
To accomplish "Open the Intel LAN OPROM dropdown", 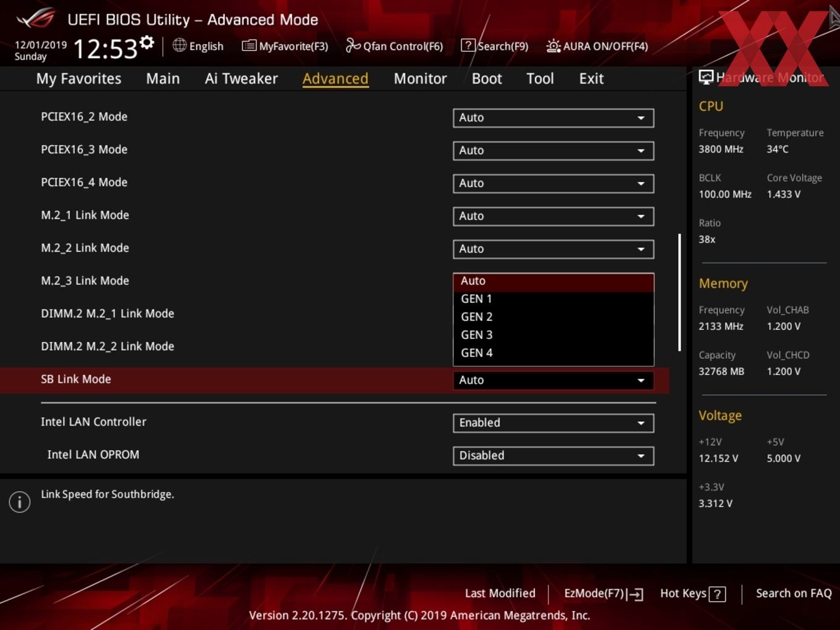I will (x=553, y=455).
